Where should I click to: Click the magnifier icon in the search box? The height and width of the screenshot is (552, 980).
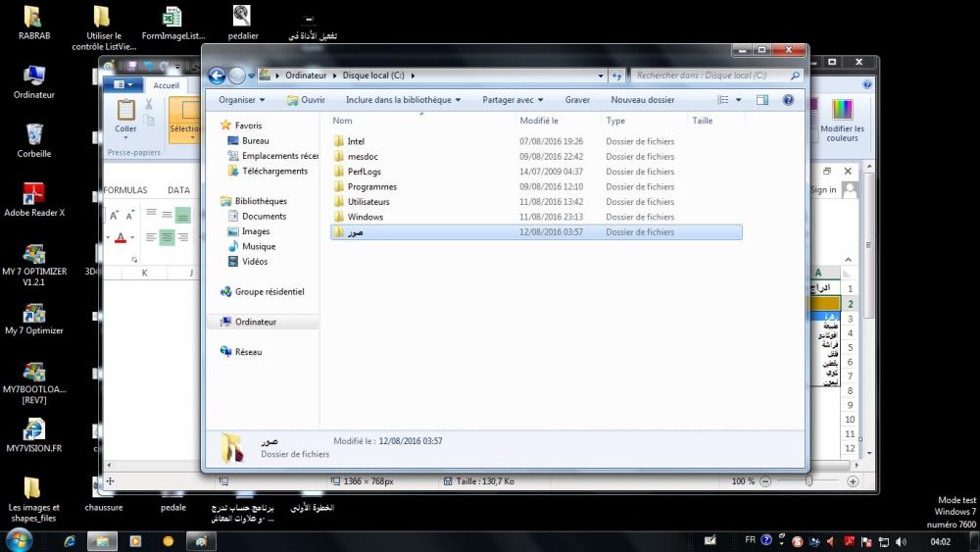tap(795, 75)
